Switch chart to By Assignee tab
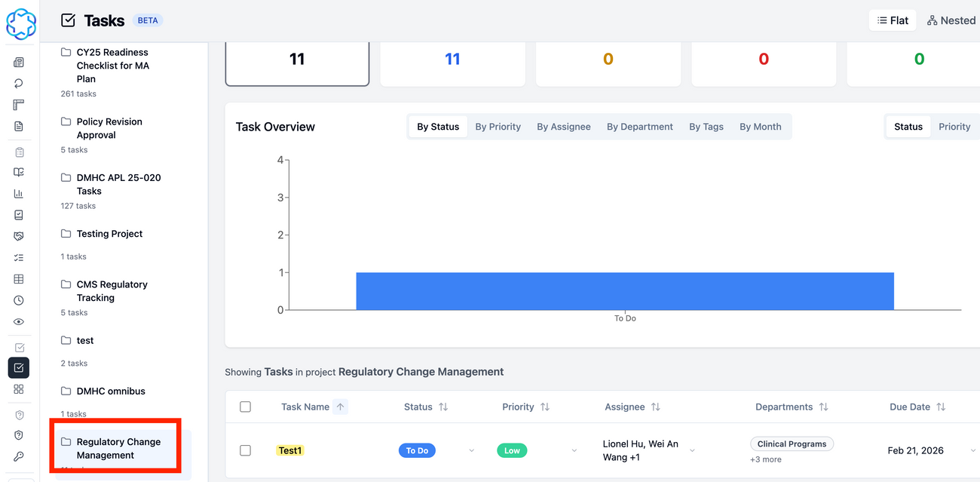The height and width of the screenshot is (482, 980). point(564,127)
